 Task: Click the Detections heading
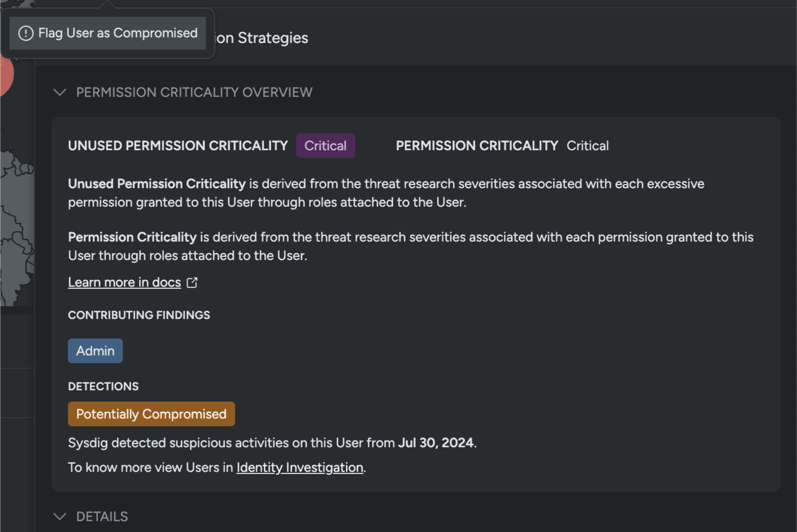(x=103, y=386)
